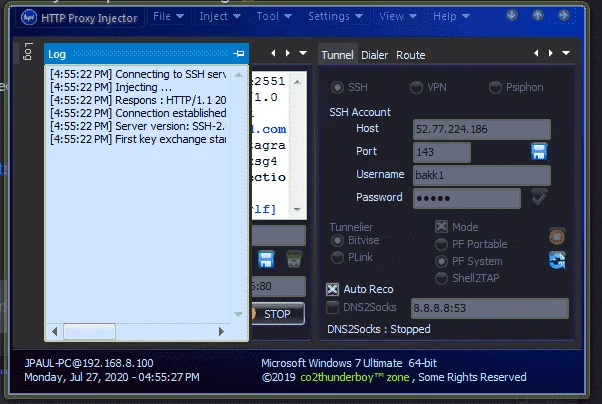Select Shell2TAP mode option
Image resolution: width=602 pixels, height=404 pixels.
[x=441, y=278]
